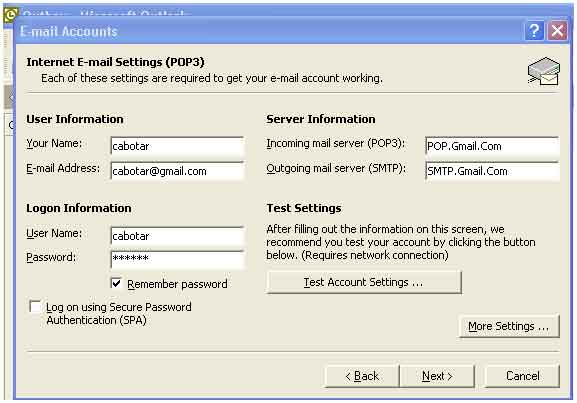
Task: Proceed with the Next button
Action: [x=437, y=376]
